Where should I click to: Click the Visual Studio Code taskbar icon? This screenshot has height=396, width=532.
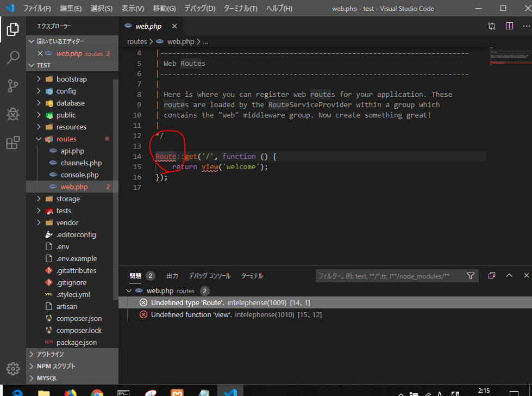coord(230,392)
